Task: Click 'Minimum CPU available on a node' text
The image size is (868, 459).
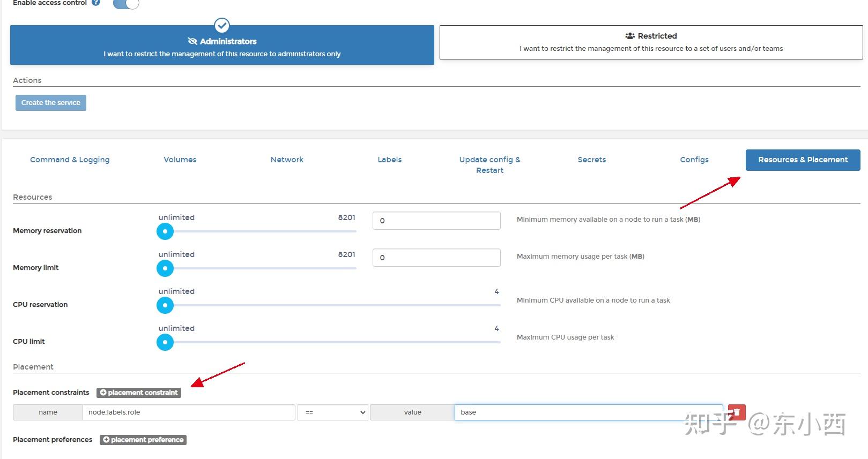Action: (x=593, y=300)
